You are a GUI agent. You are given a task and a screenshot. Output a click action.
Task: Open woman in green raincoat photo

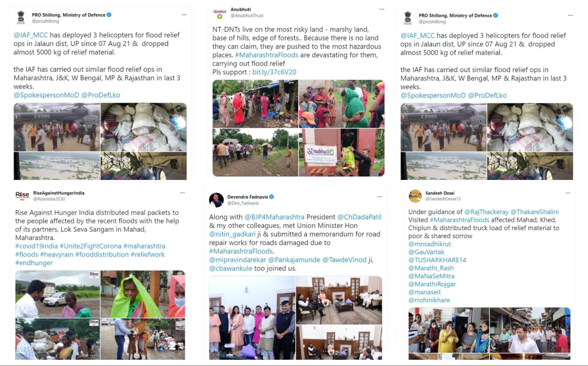(x=143, y=294)
